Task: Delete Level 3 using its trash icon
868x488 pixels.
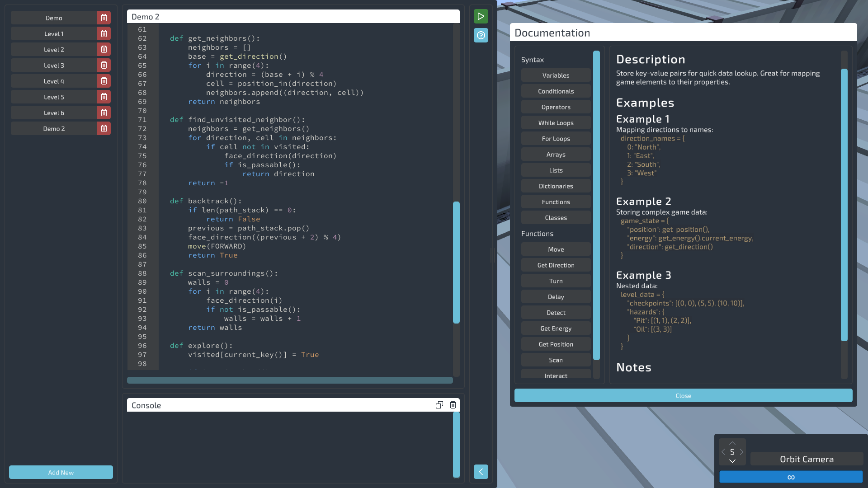Action: (104, 65)
